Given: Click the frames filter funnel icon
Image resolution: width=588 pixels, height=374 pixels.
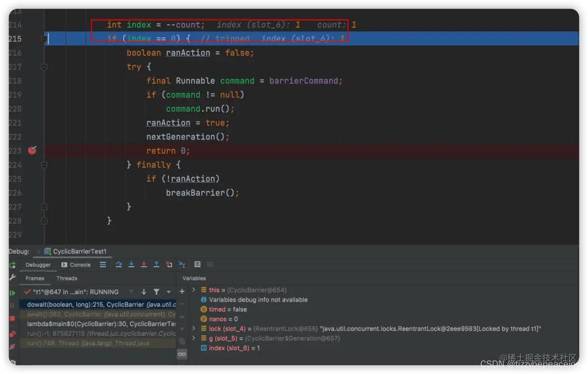Looking at the screenshot, I should [156, 292].
